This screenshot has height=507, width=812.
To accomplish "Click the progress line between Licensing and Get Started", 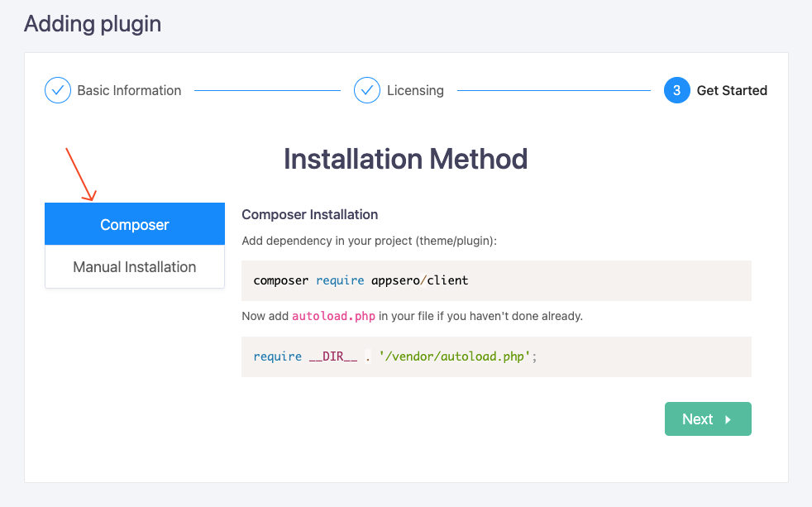I will tap(554, 90).
